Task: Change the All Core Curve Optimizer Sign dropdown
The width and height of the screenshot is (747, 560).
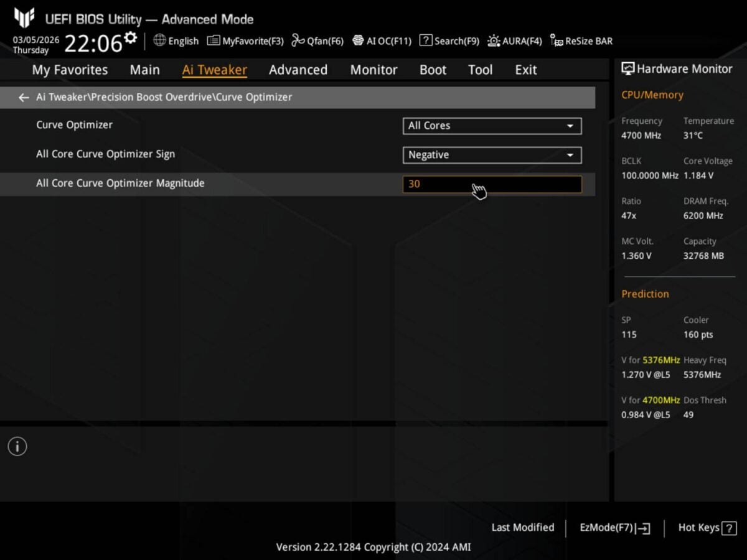Action: (492, 155)
